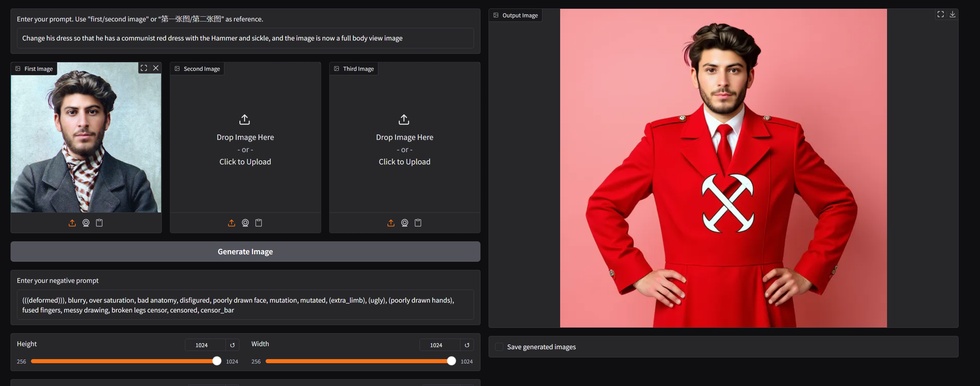
Task: View Output Image in fullscreen
Action: (941, 14)
